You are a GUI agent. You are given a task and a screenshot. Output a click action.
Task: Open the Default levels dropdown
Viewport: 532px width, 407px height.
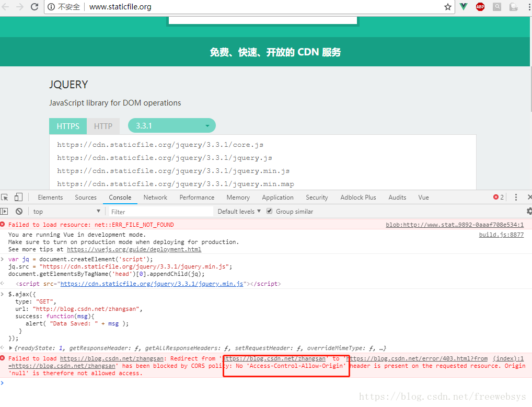point(239,211)
